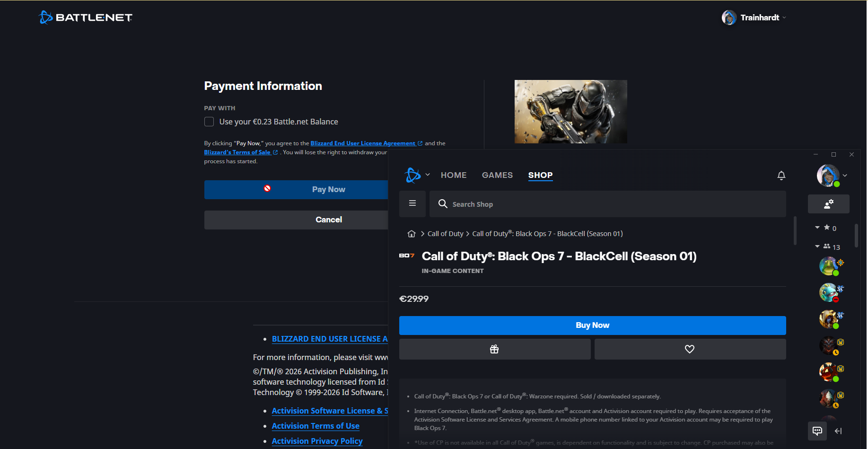The height and width of the screenshot is (449, 868).
Task: Click the Buy Now button
Action: point(592,326)
